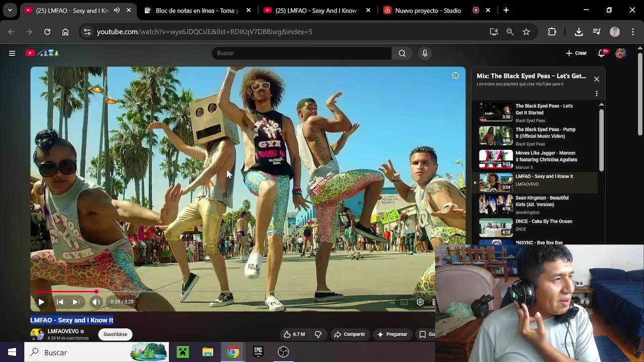
Task: Open Chrome extensions puzzle icon
Action: [552, 32]
